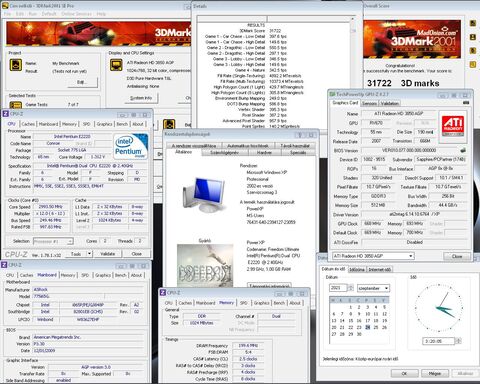Open the Hardver tab in system properties
This screenshot has height=384, width=480.
coord(264,152)
